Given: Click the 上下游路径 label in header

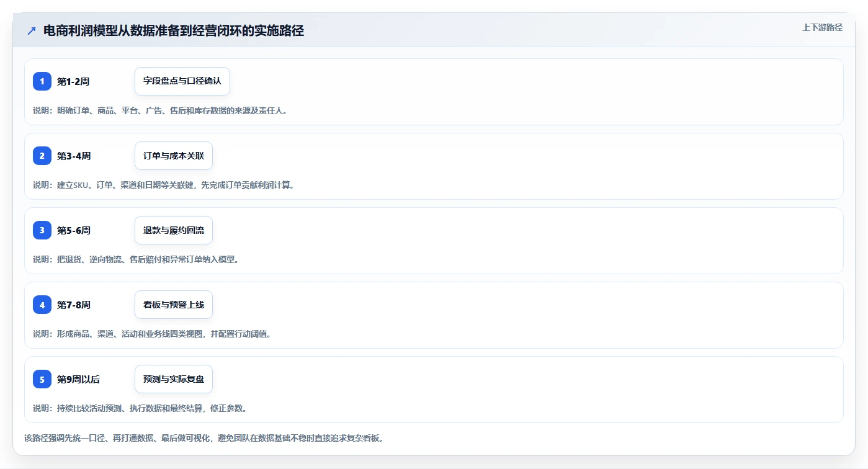Looking at the screenshot, I should pos(822,27).
